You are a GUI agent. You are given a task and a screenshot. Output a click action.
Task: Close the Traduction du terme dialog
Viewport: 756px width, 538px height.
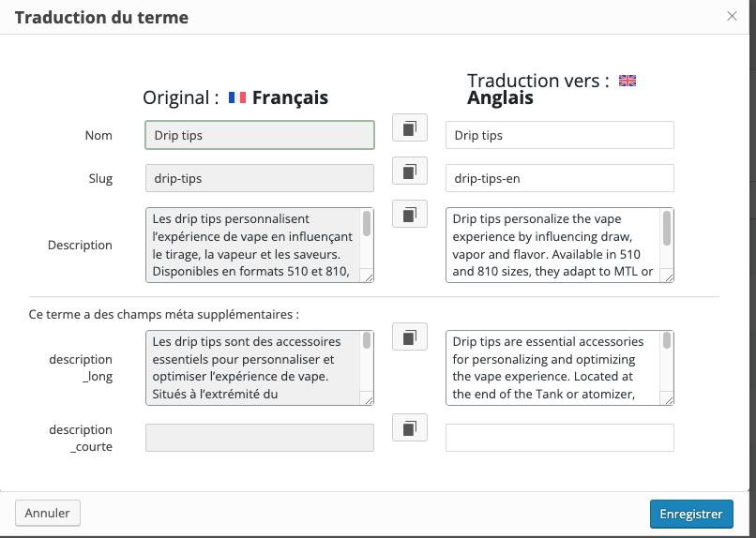(x=733, y=16)
